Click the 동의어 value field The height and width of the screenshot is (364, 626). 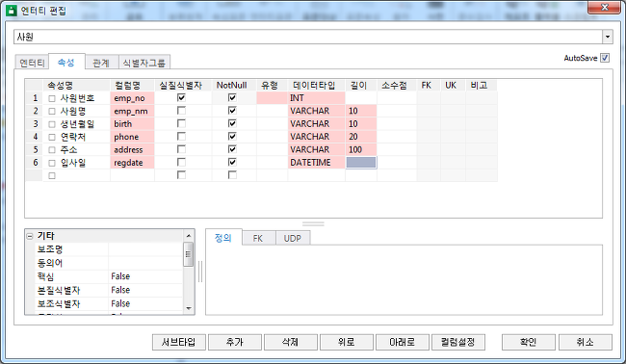pyautogui.click(x=145, y=263)
